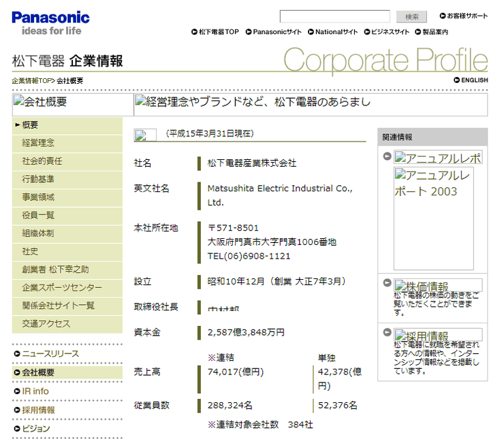Click アニュアルレポート 2003 image
504x439 pixels.
click(x=434, y=218)
